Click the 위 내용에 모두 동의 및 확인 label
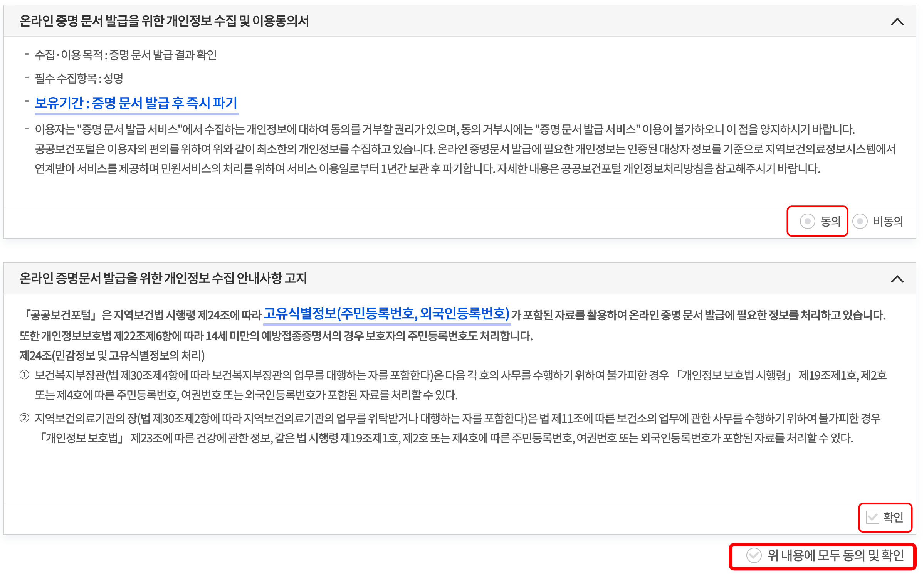 click(x=835, y=555)
